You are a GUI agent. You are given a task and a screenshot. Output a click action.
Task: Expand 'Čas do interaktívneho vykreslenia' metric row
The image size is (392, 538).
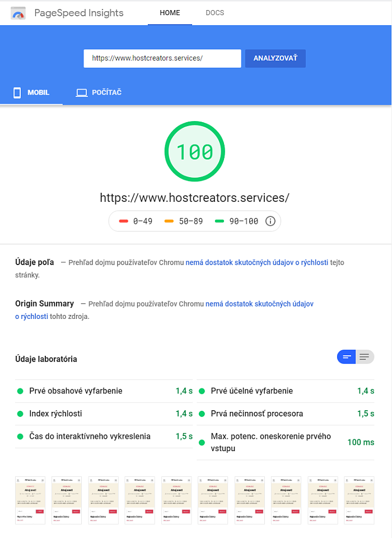click(104, 436)
